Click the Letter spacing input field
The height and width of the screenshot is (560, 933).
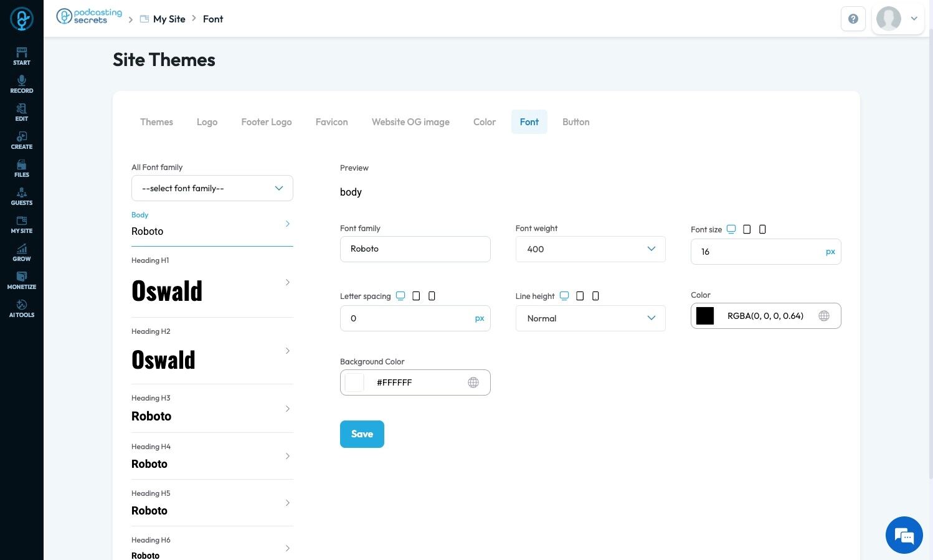coord(415,318)
